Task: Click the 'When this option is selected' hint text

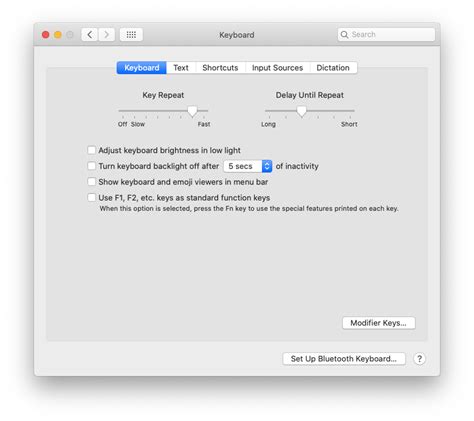Action: 249,209
